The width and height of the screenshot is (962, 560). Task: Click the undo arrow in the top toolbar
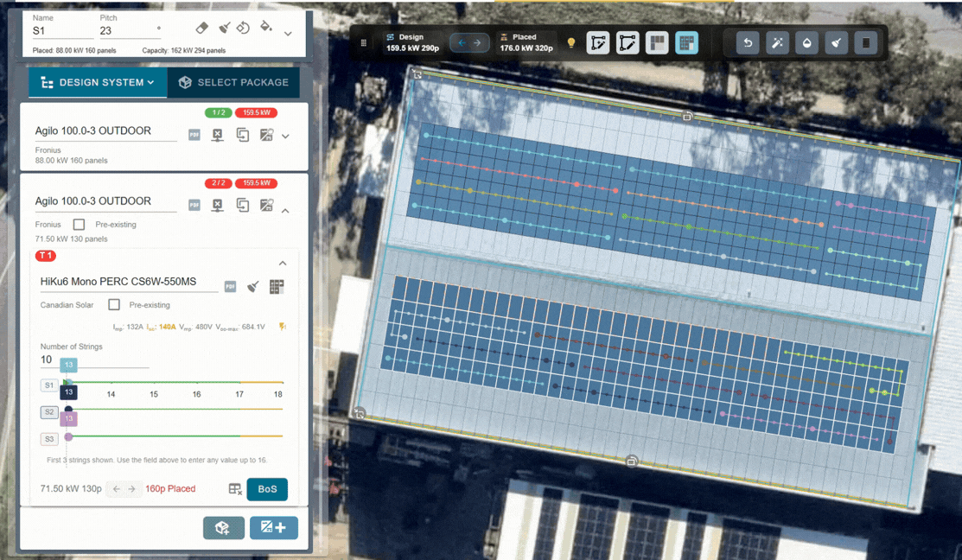[748, 42]
